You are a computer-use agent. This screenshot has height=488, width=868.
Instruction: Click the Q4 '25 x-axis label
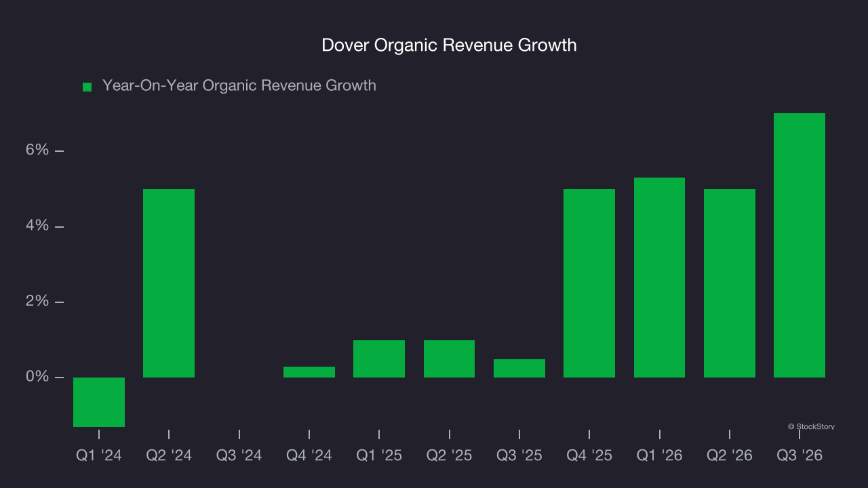pos(589,455)
